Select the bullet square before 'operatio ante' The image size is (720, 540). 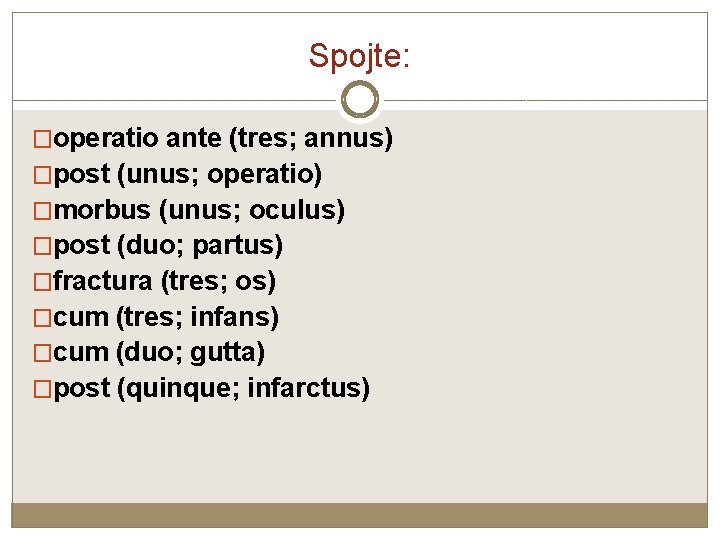coord(42,139)
